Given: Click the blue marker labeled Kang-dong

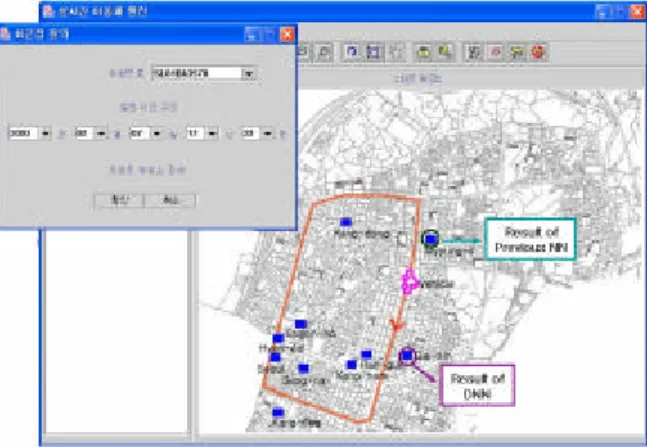Looking at the screenshot, I should tap(346, 222).
